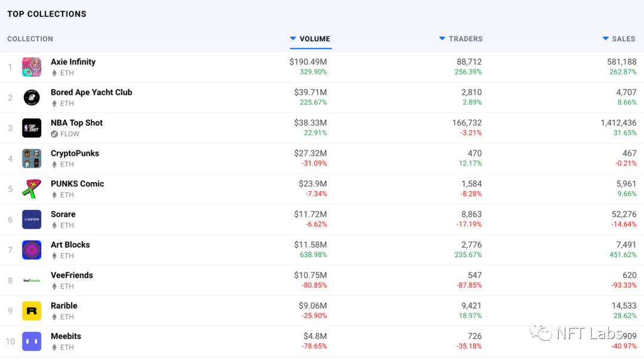Click the CryptoPunks collection icon
Viewport: 644px width, 360px height.
pos(32,158)
